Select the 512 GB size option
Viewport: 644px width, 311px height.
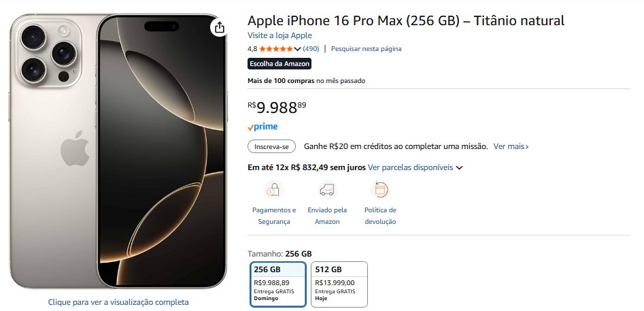point(339,284)
